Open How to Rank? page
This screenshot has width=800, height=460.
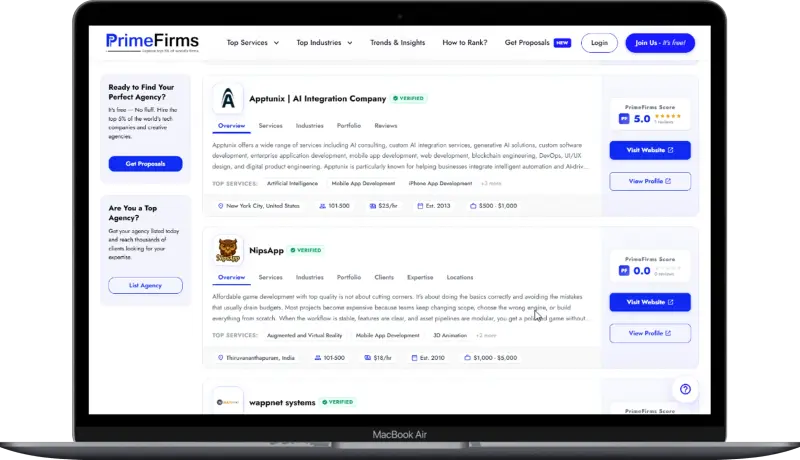click(464, 43)
